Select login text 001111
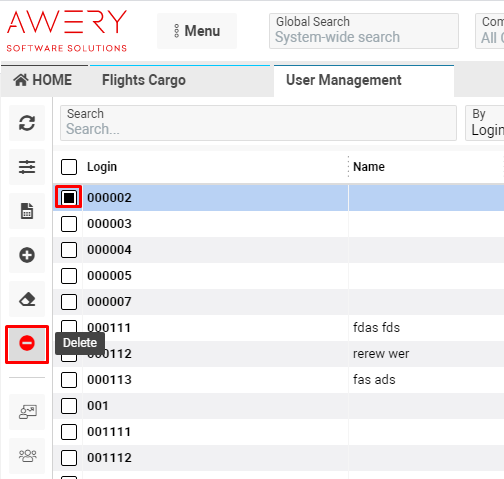Screen dimensions: 504x479 pyautogui.click(x=109, y=432)
